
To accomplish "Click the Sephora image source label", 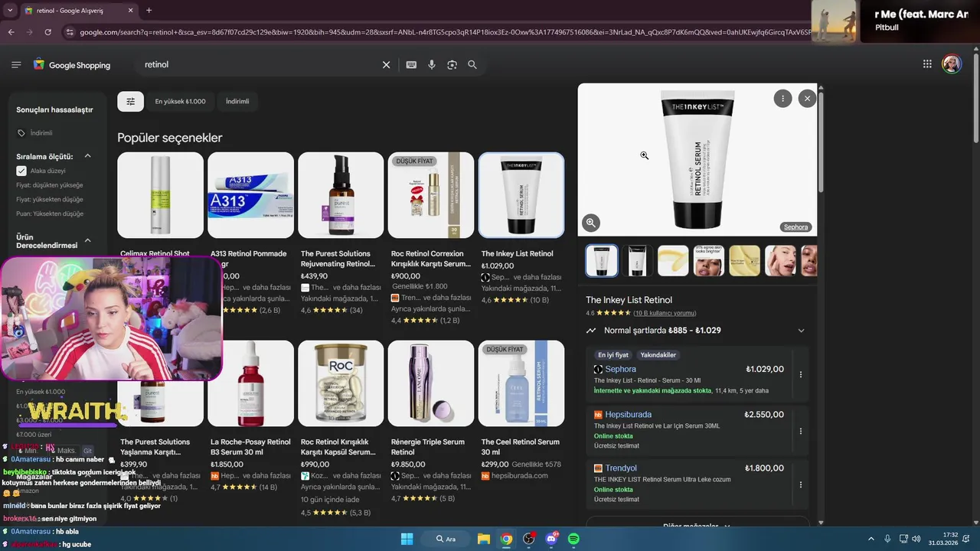I will (x=795, y=227).
